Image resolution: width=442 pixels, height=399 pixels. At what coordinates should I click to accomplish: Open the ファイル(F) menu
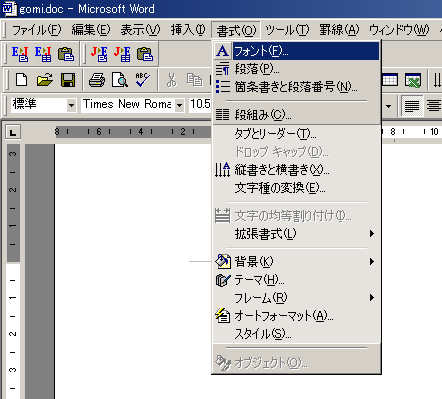click(37, 30)
